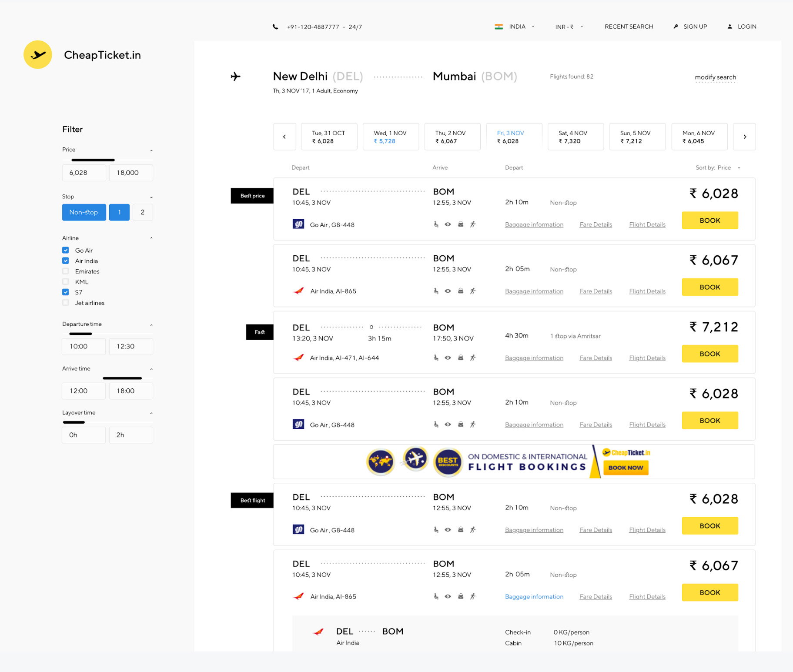Click the layover time 2h field

pyautogui.click(x=131, y=435)
